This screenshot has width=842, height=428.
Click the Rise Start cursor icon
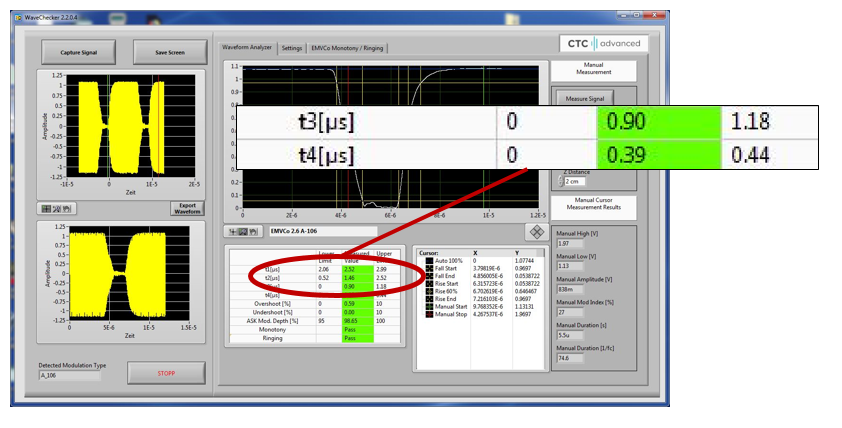point(429,284)
